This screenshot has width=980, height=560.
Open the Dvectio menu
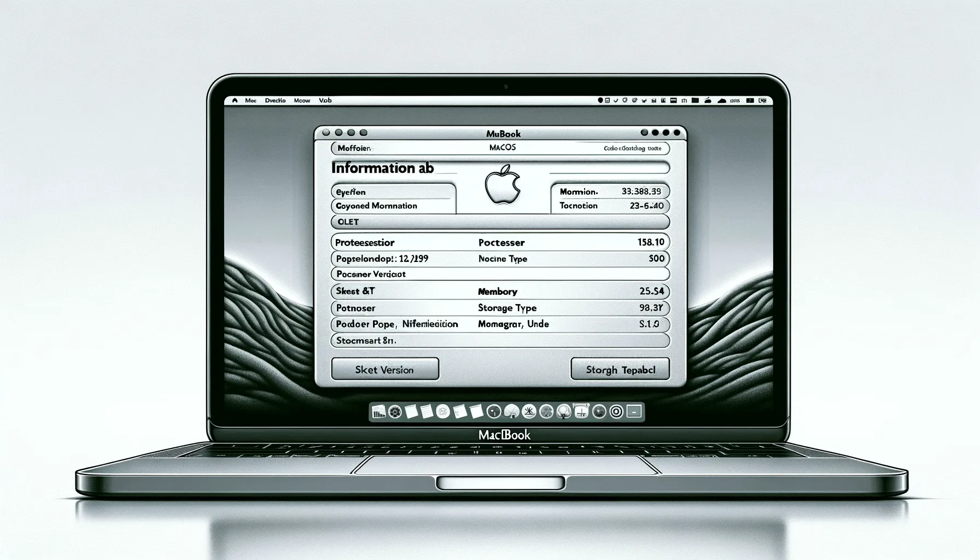click(276, 101)
